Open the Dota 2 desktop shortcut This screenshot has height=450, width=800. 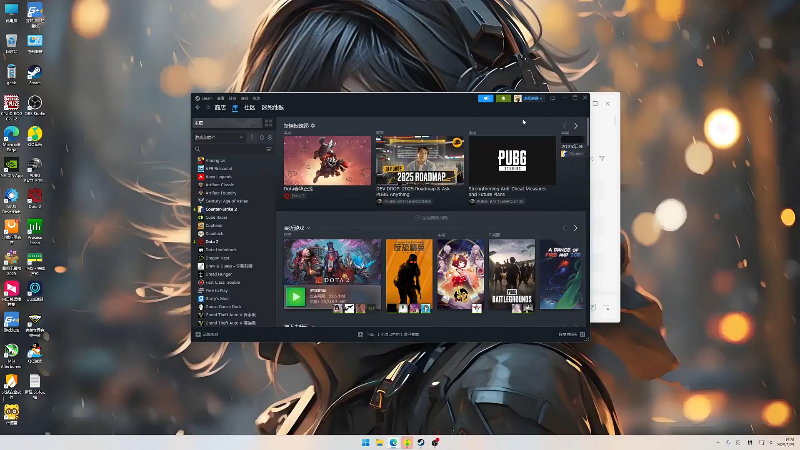tap(35, 198)
